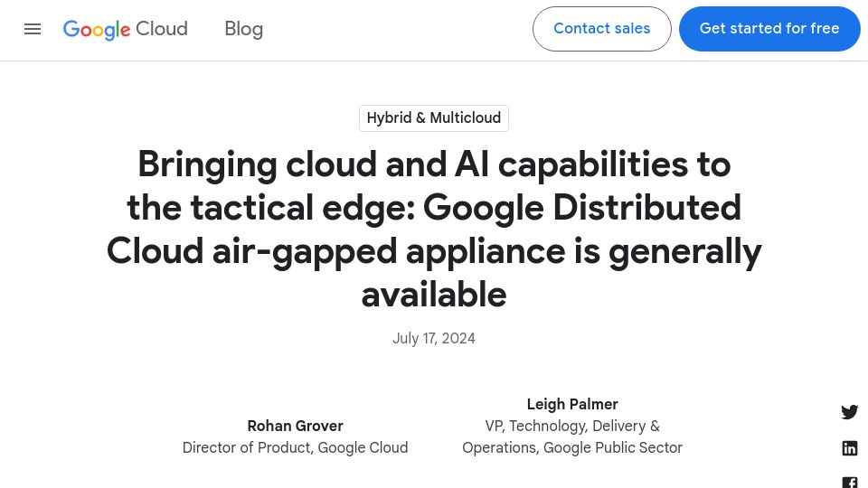Click Leigh Palmer's VP, Technology title text
The image size is (868, 488).
coord(572,436)
